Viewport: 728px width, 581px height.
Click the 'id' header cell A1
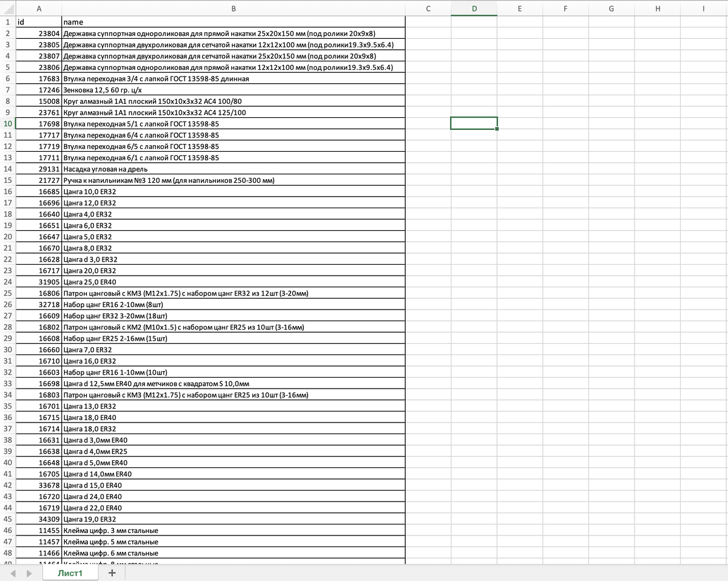coord(39,22)
